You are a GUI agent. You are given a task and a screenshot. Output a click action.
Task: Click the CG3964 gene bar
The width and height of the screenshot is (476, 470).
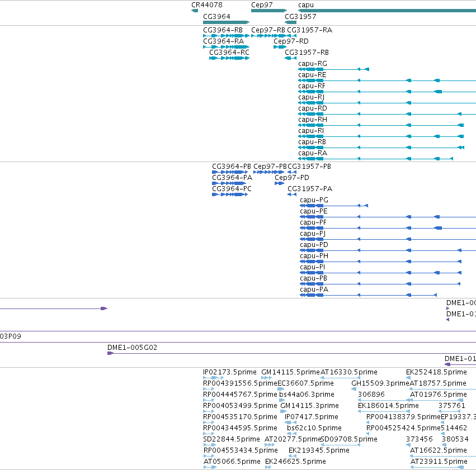coord(226,22)
